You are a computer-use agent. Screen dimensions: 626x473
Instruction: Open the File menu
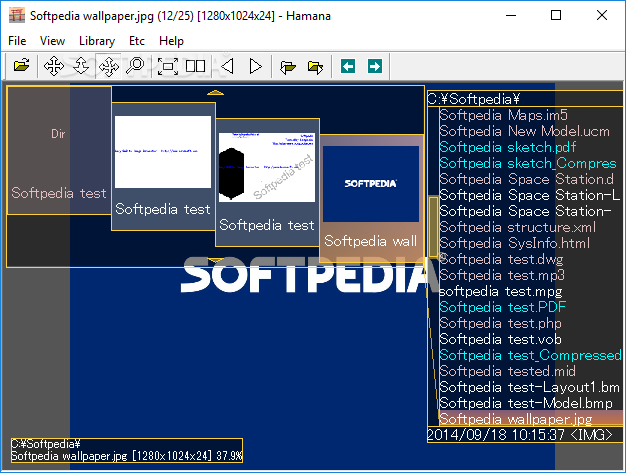17,41
